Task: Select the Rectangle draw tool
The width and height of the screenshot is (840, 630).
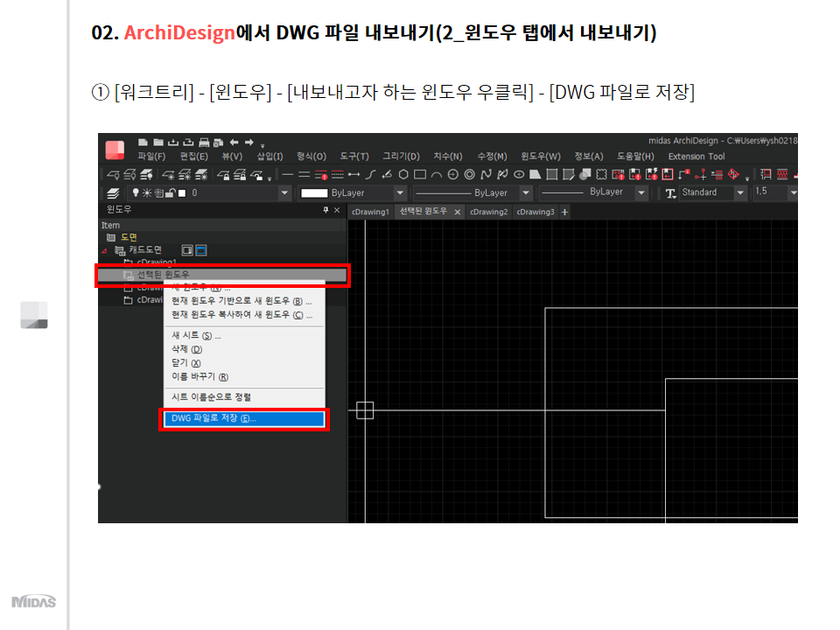Action: [x=420, y=174]
